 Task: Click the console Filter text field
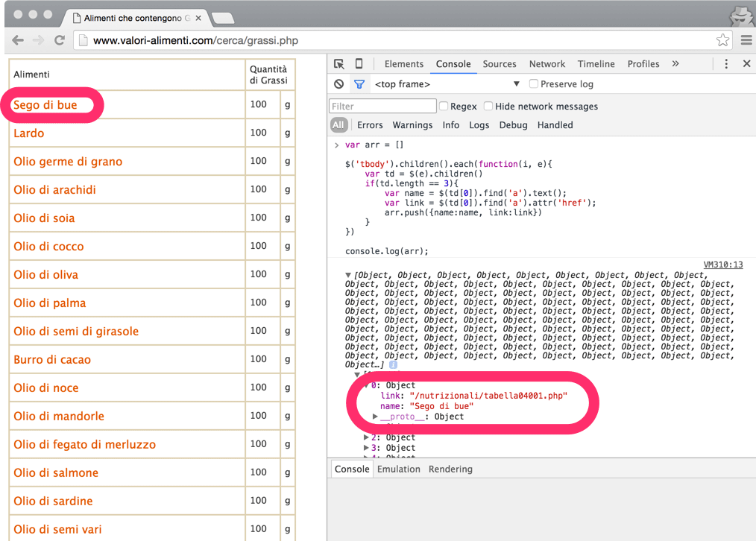tap(382, 107)
